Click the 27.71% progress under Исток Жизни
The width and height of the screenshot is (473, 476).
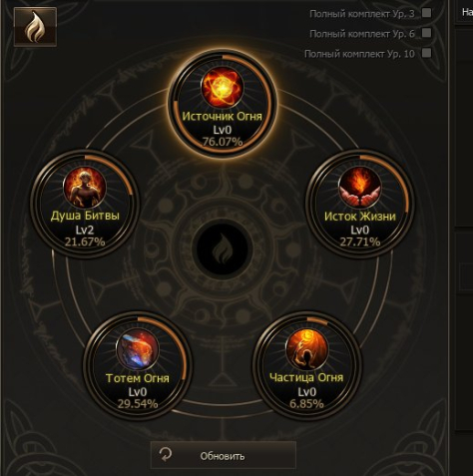click(x=360, y=241)
